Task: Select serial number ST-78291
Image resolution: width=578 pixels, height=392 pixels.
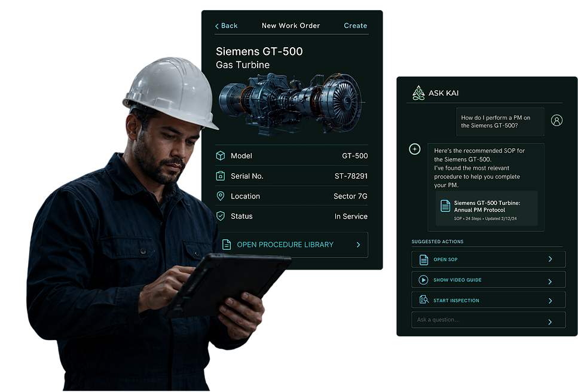Action: click(351, 176)
